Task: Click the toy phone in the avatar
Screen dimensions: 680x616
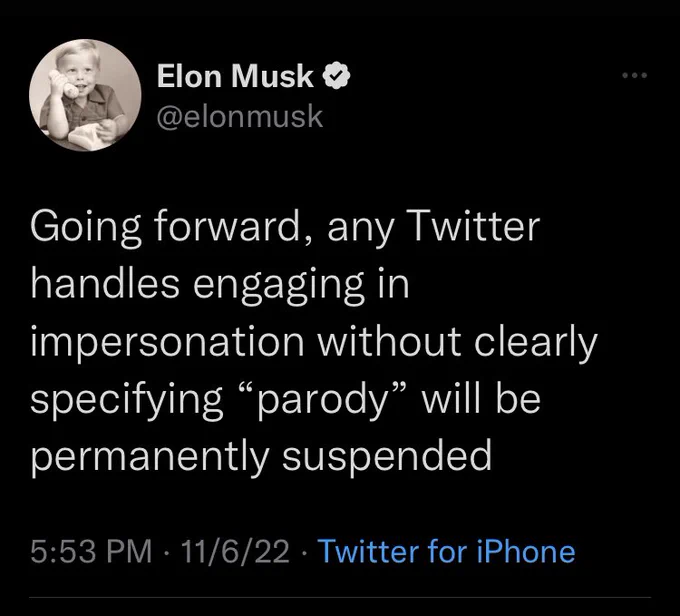Action: pos(64,85)
